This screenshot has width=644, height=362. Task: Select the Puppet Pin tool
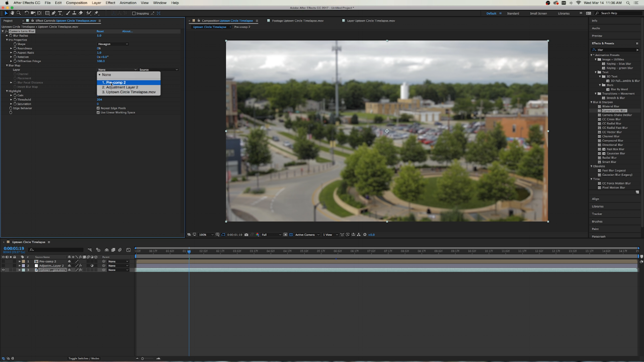click(96, 13)
